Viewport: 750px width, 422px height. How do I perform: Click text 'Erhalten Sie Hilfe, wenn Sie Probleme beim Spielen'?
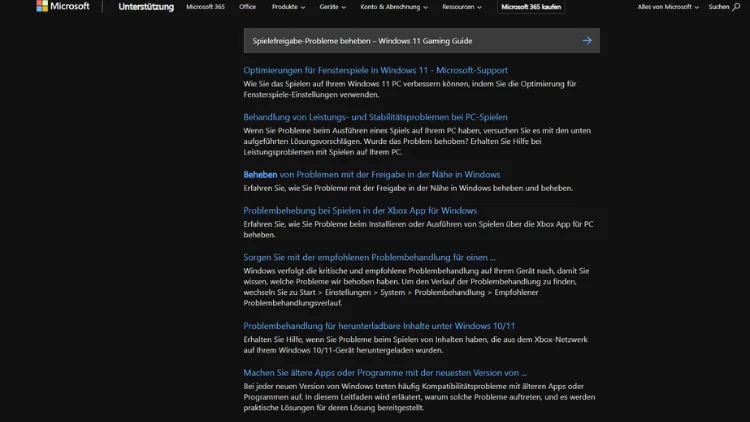click(415, 344)
